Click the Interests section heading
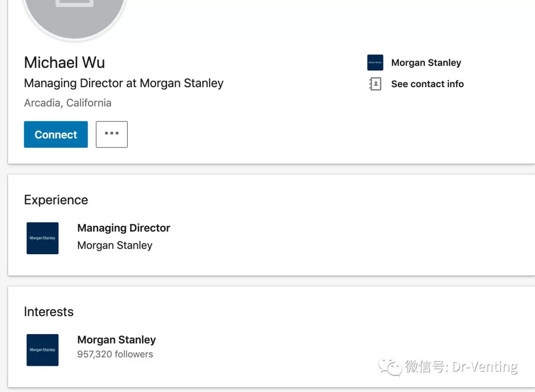Viewport: 535px width, 392px height. (x=49, y=312)
